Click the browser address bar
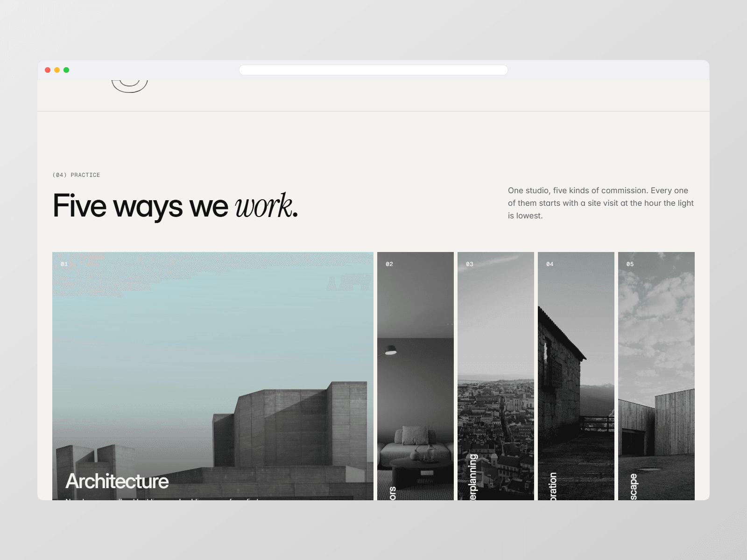Image resolution: width=747 pixels, height=560 pixels. point(373,70)
